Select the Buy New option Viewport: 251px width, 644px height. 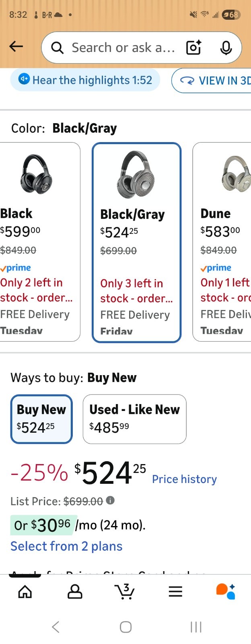(x=41, y=419)
